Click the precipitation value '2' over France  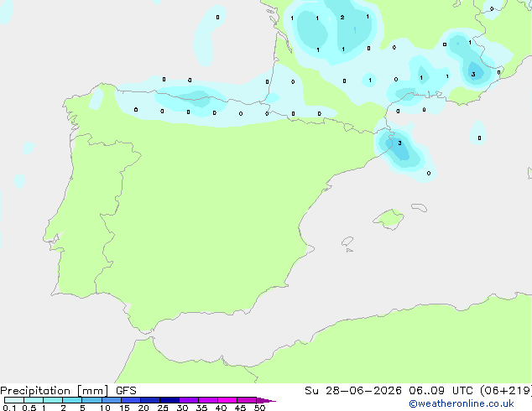click(342, 18)
